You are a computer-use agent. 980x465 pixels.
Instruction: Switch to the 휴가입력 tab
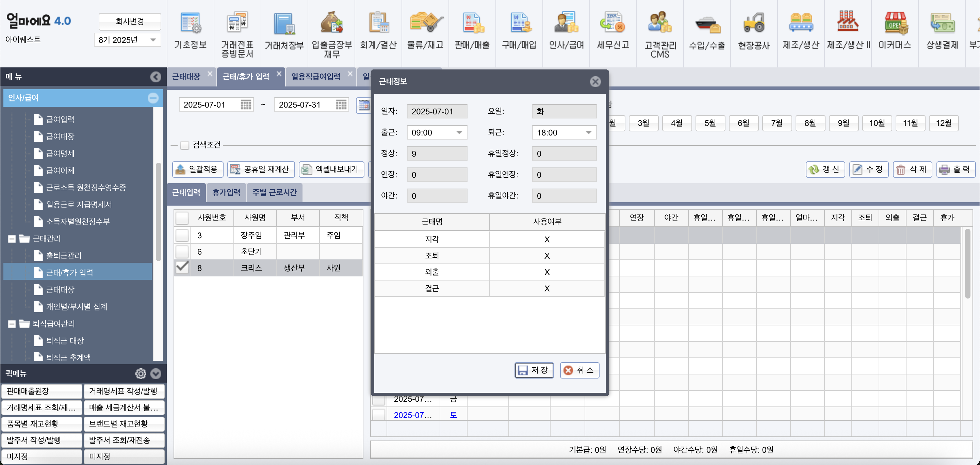click(x=226, y=192)
